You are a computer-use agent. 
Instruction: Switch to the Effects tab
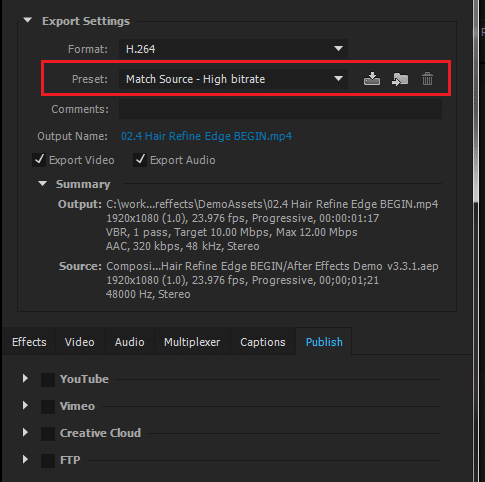(x=29, y=342)
